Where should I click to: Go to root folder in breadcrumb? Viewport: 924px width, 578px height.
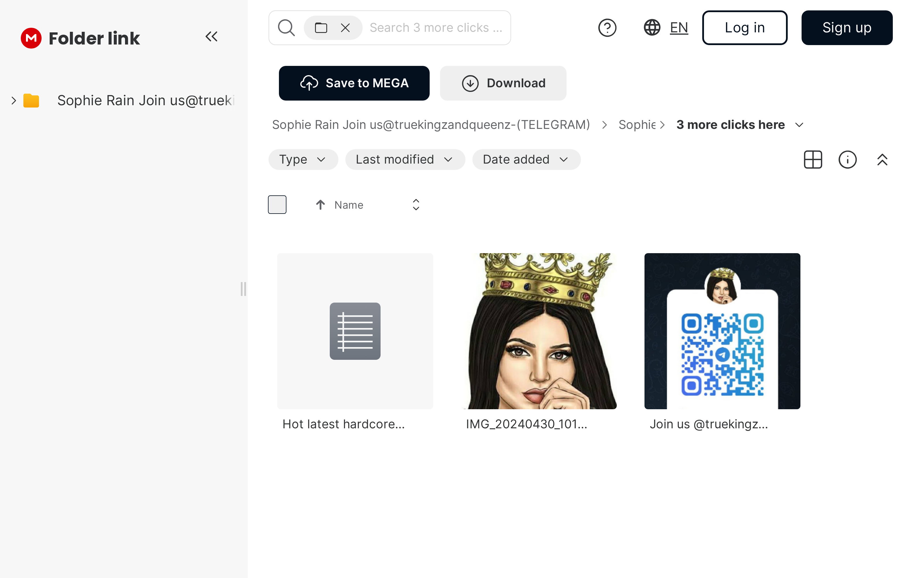coord(431,125)
